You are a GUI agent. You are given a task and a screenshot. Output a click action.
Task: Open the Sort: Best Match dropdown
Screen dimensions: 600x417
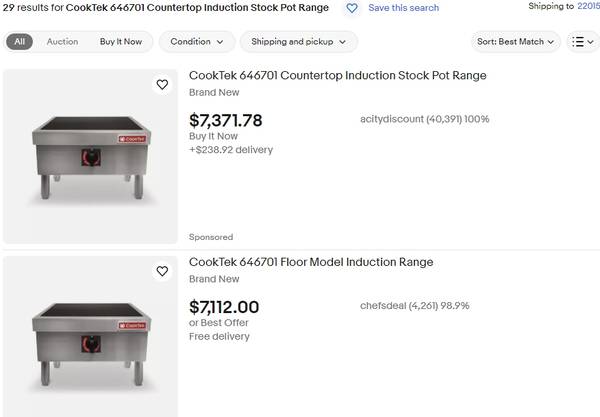516,42
